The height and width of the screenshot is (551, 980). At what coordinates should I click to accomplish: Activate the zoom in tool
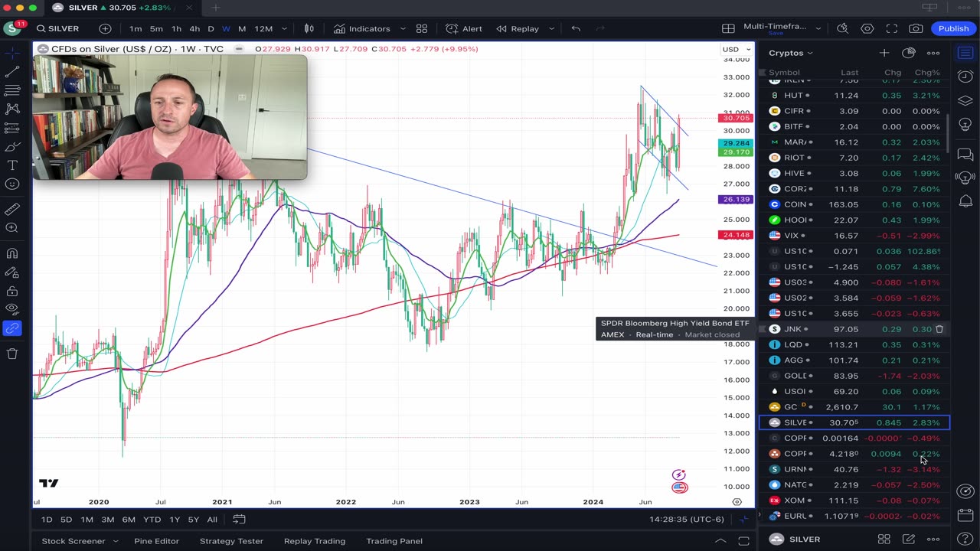pos(12,228)
